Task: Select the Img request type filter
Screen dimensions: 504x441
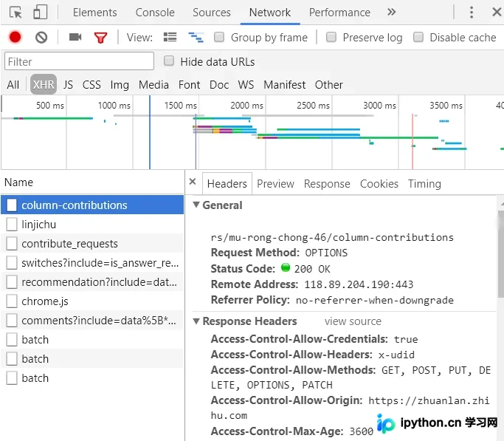Action: [120, 85]
